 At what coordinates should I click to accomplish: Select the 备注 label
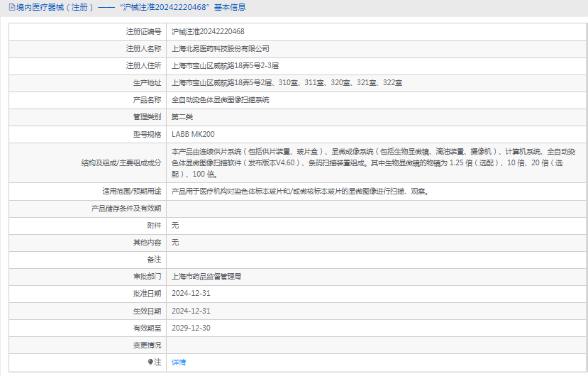pos(154,260)
